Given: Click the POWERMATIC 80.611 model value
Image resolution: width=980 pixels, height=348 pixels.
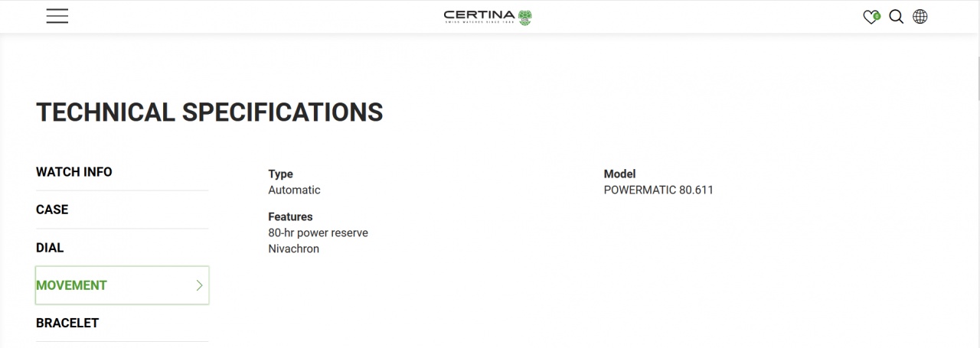Looking at the screenshot, I should click(658, 190).
